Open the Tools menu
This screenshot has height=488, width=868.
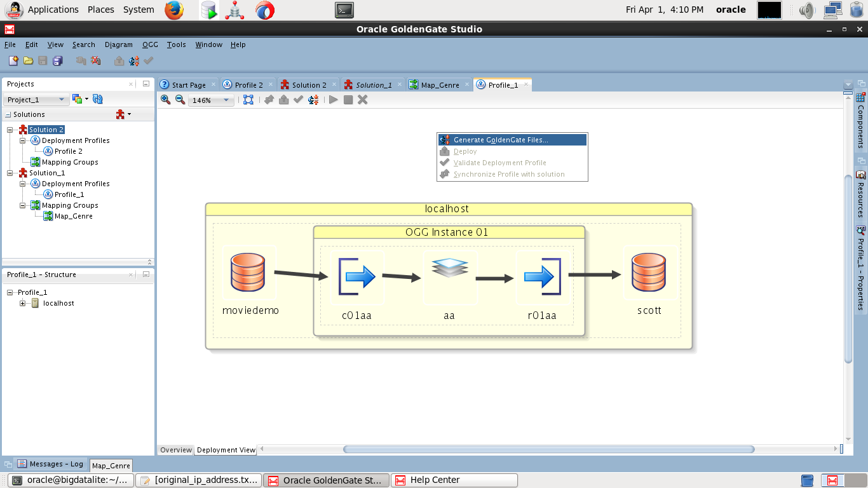pyautogui.click(x=177, y=44)
